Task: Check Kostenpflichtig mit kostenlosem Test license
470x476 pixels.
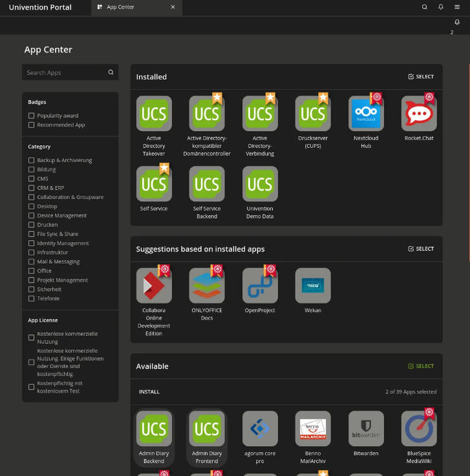Action: coord(31,387)
